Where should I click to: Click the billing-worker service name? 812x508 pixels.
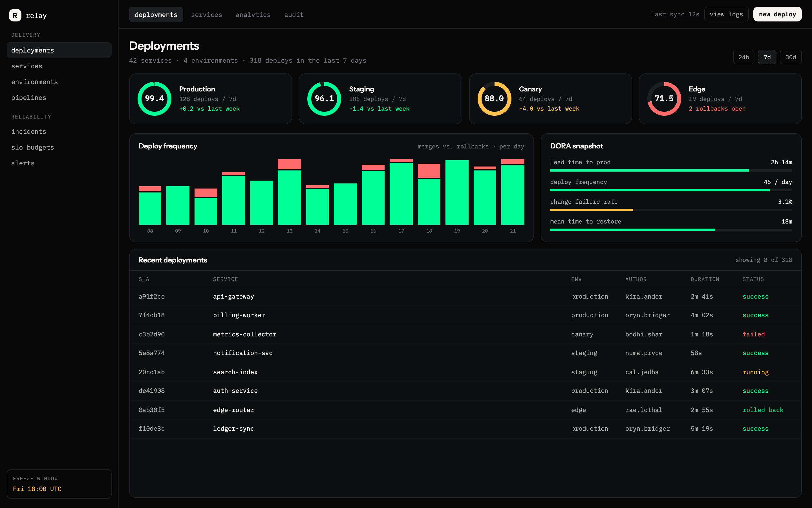(x=239, y=315)
